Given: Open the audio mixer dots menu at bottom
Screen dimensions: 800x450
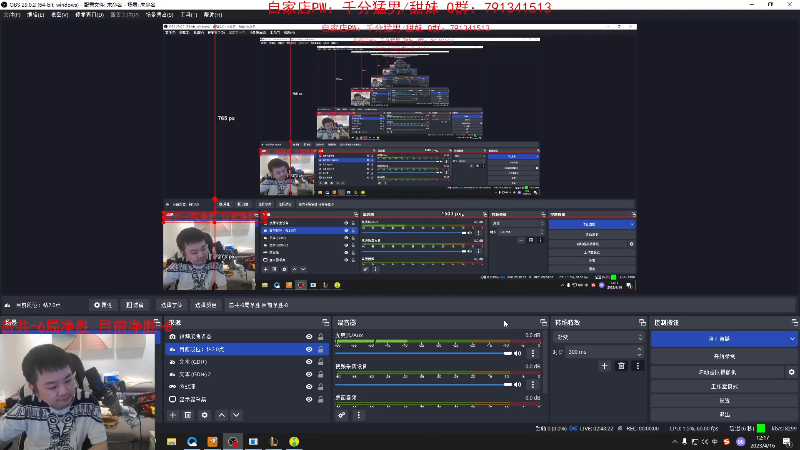Looking at the screenshot, I should (359, 415).
